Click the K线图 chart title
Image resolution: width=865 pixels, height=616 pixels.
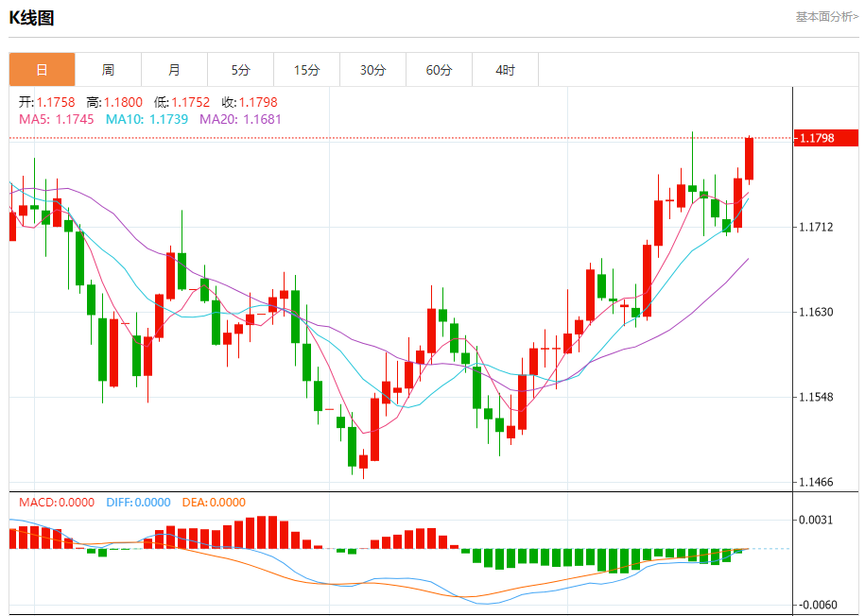pyautogui.click(x=31, y=17)
